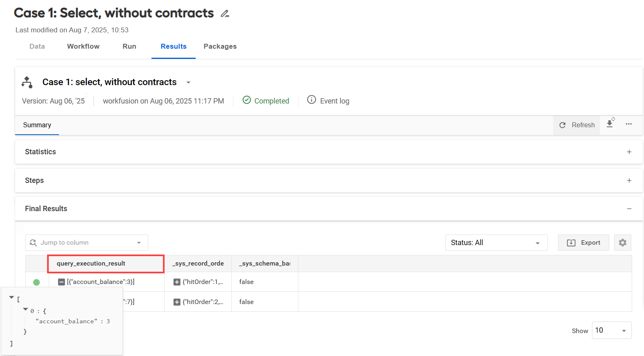Click the download results icon
Screen dimensions: 644x356
click(610, 123)
